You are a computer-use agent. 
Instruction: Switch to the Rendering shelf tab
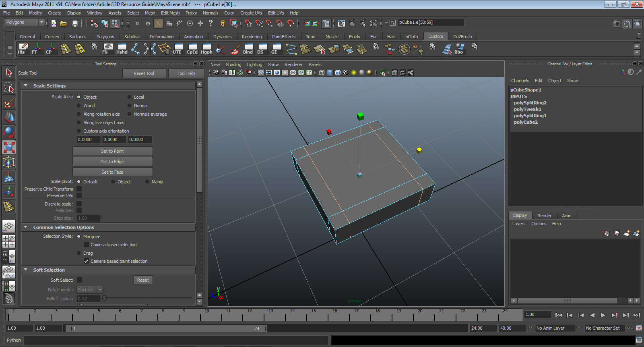point(252,37)
